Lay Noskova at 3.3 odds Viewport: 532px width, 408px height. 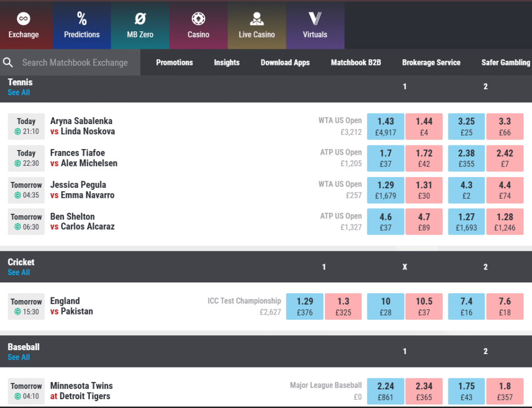(504, 127)
